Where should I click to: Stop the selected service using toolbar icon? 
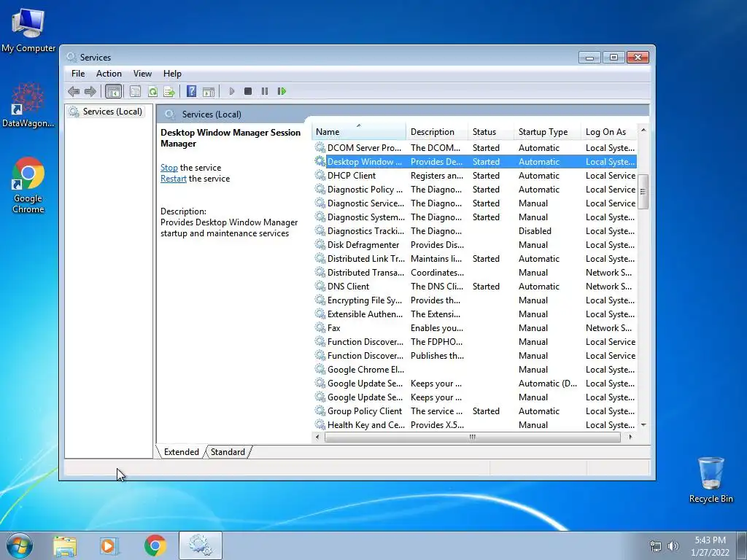point(248,91)
